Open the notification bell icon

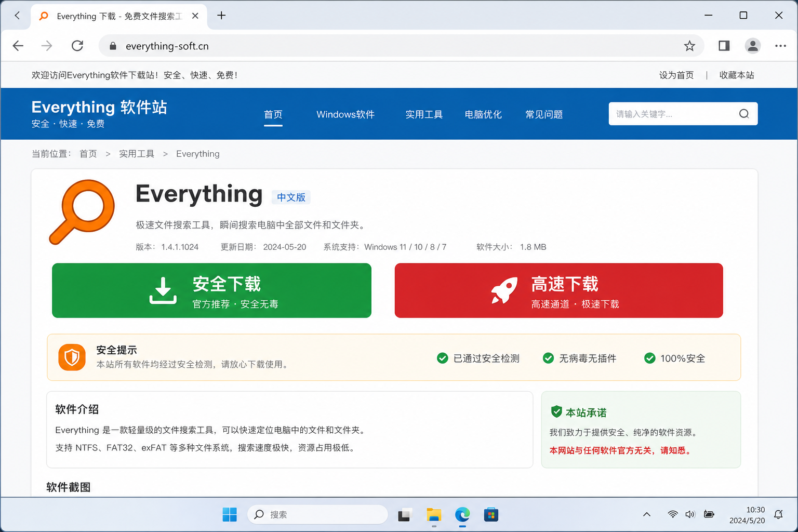[778, 514]
